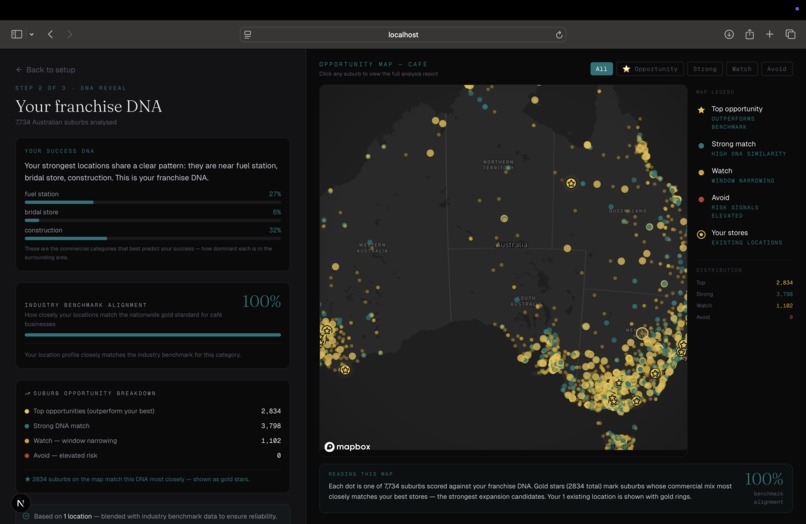Click the Top opportunity legend star icon
806x524 pixels.
pyautogui.click(x=701, y=110)
